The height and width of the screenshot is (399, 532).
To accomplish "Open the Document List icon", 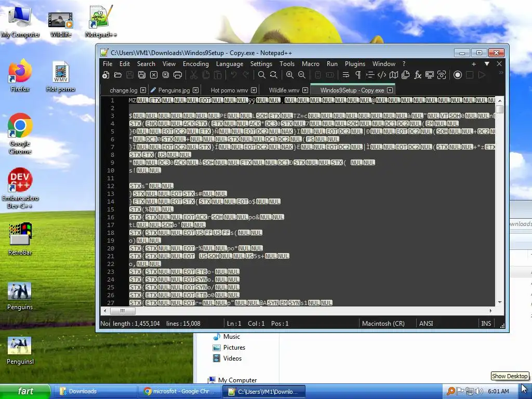I will 405,75.
